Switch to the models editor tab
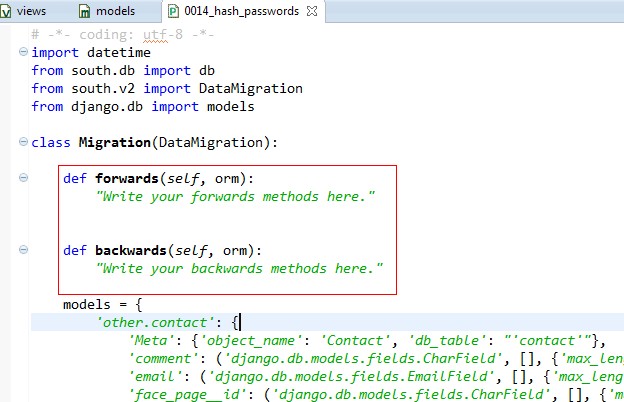This screenshot has height=402, width=624. click(x=107, y=11)
